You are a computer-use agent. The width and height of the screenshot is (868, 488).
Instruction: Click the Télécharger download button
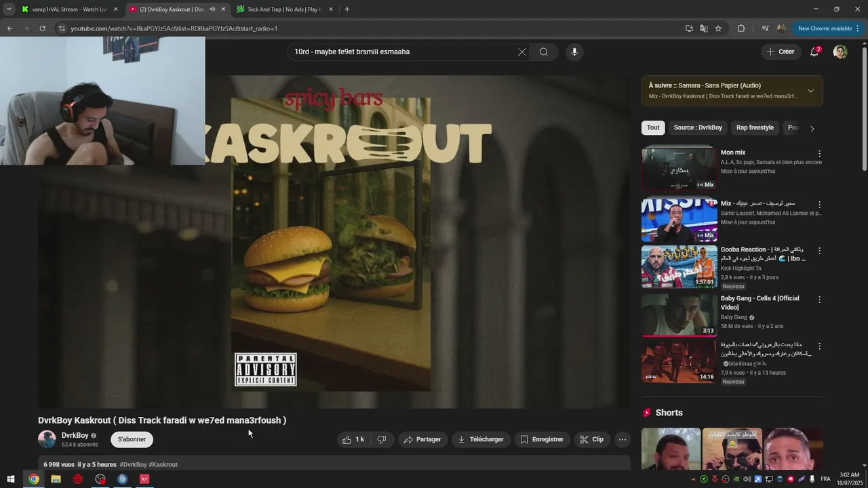coord(481,439)
